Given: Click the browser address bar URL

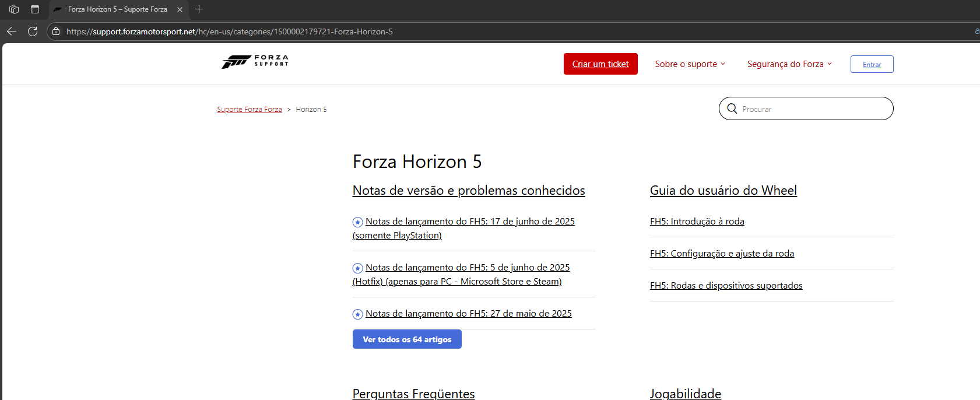Looking at the screenshot, I should (x=230, y=31).
